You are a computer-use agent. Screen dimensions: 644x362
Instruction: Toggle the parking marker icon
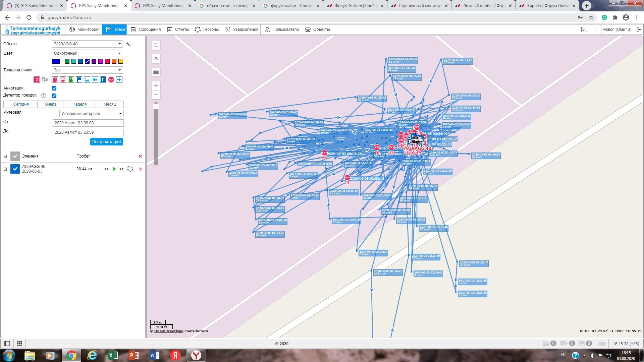click(103, 79)
